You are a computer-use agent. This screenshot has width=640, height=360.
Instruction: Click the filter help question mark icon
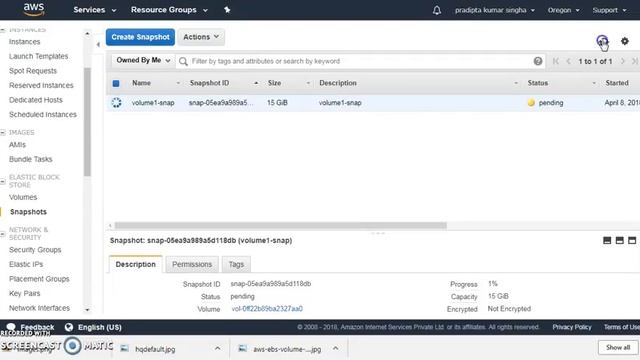(538, 61)
